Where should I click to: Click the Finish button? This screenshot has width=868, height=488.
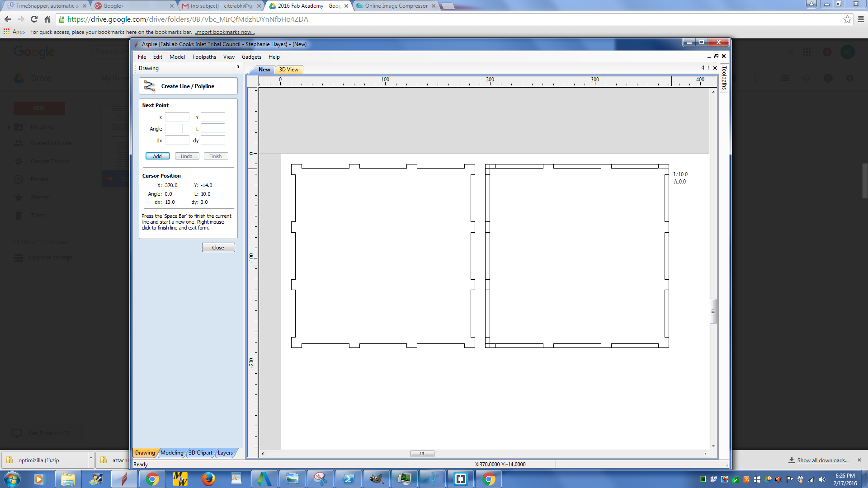(x=216, y=156)
